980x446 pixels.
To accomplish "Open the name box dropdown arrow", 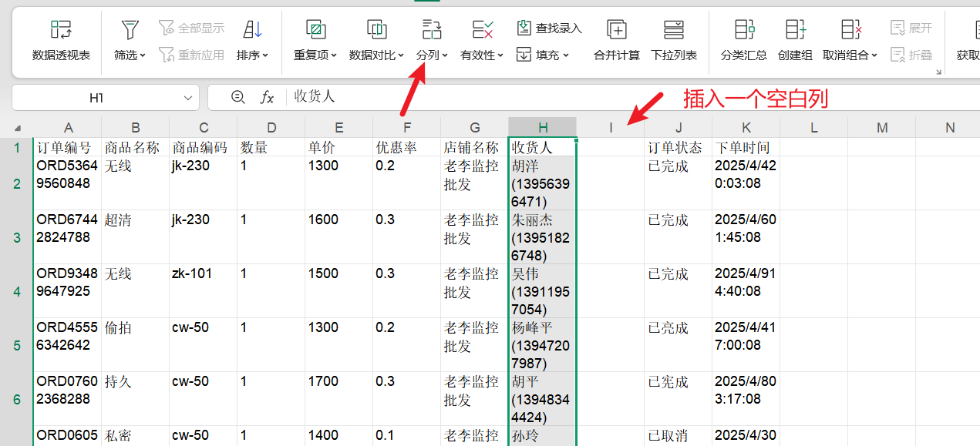I will 188,98.
